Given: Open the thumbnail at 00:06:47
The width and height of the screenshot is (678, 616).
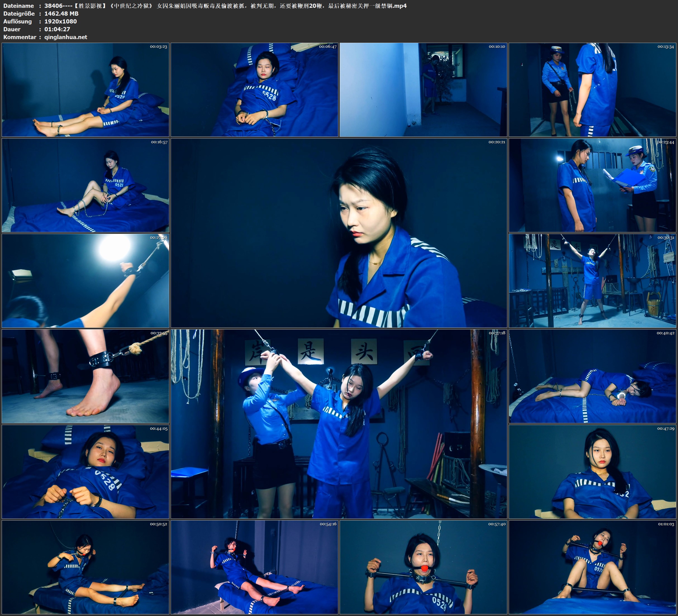Looking at the screenshot, I should (x=254, y=89).
